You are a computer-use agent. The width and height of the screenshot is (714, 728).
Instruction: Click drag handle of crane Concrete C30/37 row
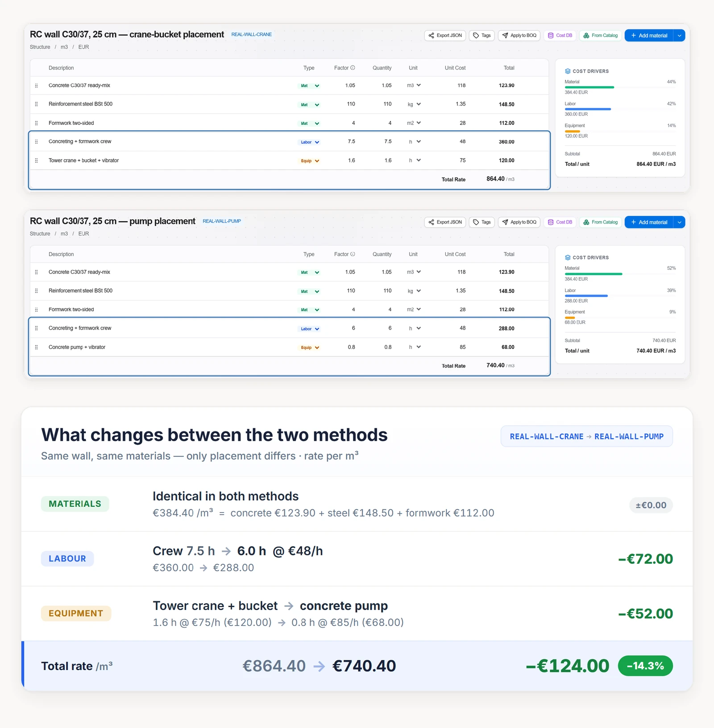click(37, 86)
